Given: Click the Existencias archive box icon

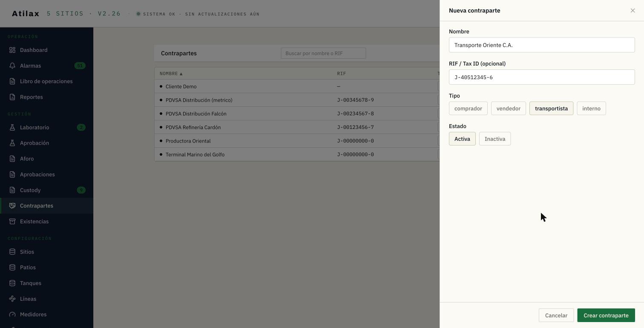Looking at the screenshot, I should pyautogui.click(x=12, y=222).
